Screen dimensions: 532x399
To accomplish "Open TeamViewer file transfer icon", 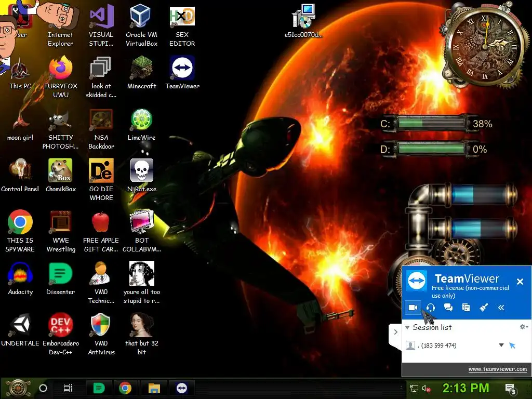I will [x=466, y=308].
